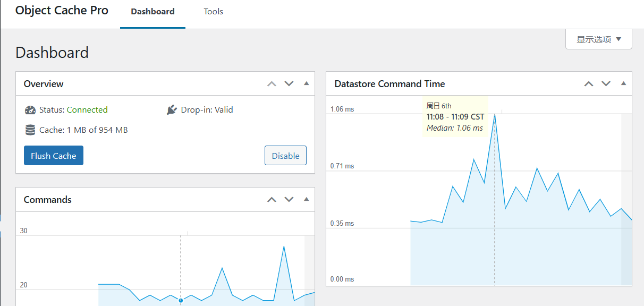Image resolution: width=644 pixels, height=306 pixels.
Task: Open the Tools tab
Action: tap(213, 12)
